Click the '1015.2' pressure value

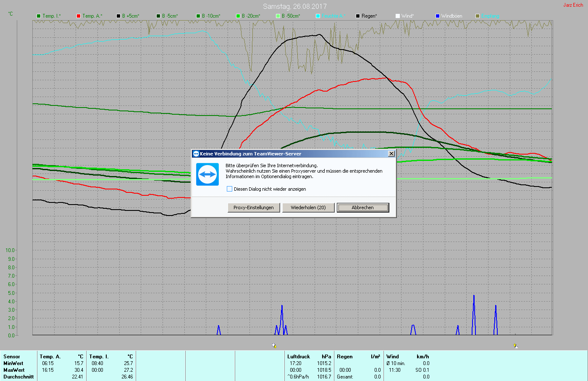coord(324,363)
